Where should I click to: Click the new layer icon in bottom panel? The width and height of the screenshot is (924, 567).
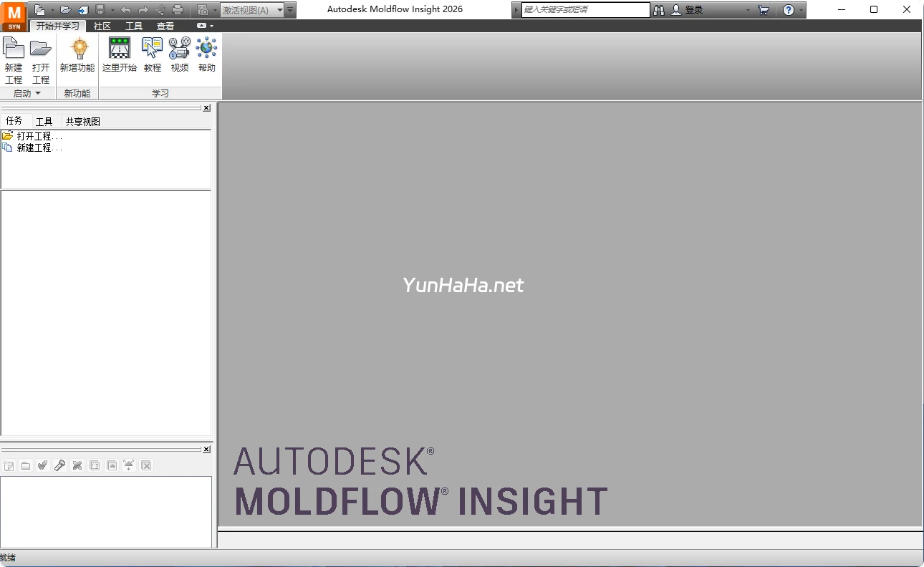pyautogui.click(x=9, y=465)
